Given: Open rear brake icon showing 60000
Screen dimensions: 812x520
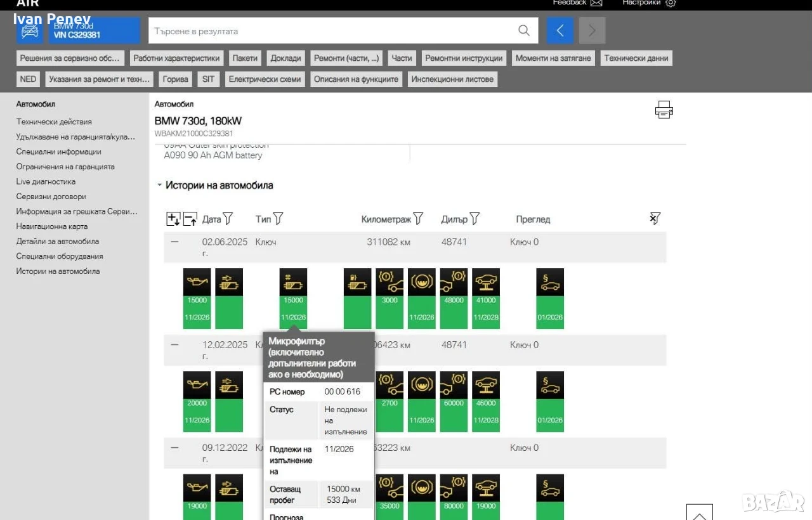Looking at the screenshot, I should click(x=454, y=401).
